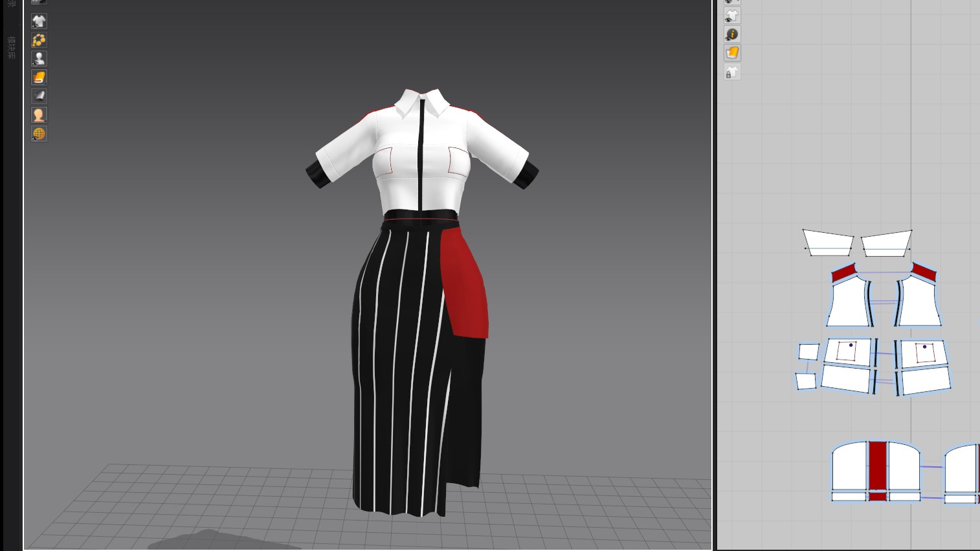Click the 2D pattern information display icon

pos(732,34)
